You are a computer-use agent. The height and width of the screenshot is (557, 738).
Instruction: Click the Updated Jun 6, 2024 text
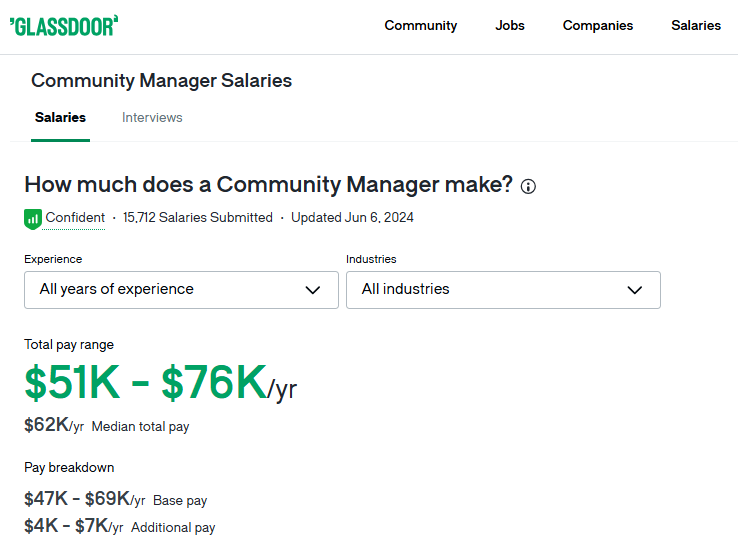click(x=352, y=218)
